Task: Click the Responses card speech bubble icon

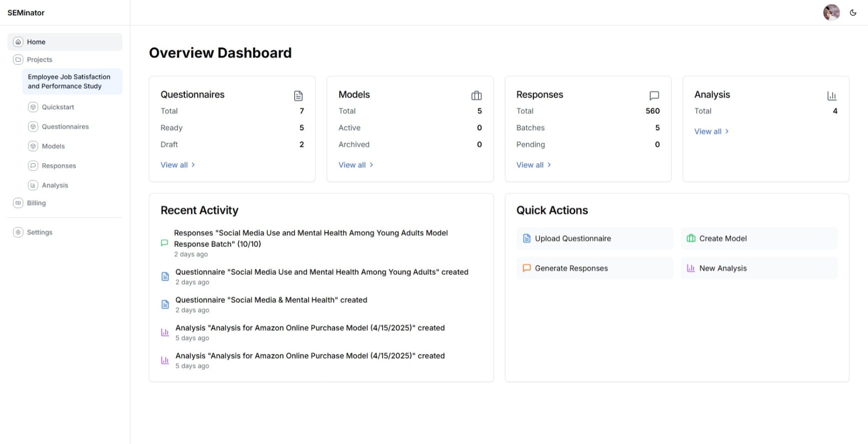Action: point(654,96)
